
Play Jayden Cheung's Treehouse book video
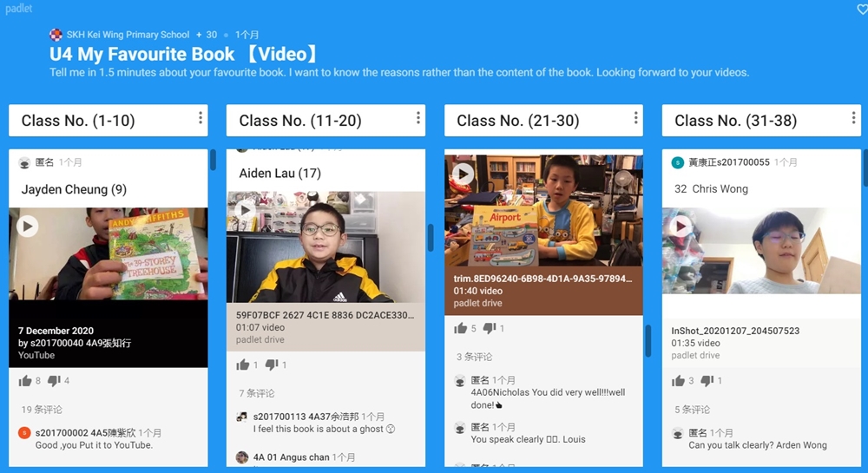tap(27, 227)
